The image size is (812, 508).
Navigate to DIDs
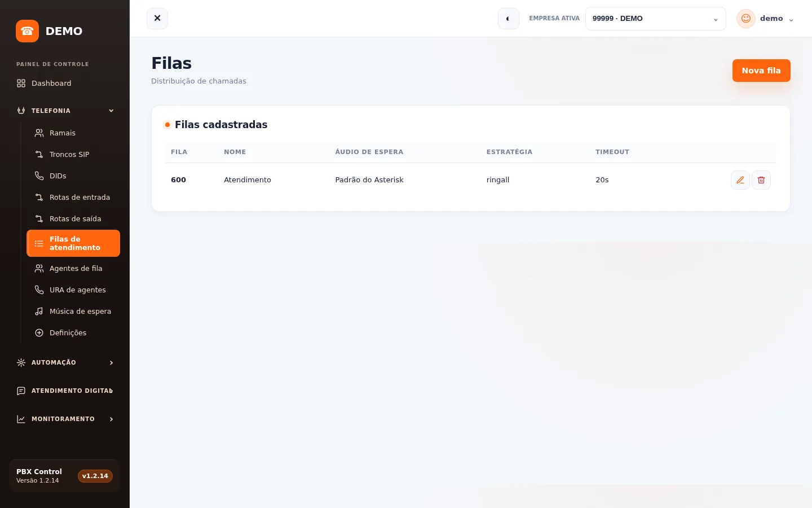(73, 176)
